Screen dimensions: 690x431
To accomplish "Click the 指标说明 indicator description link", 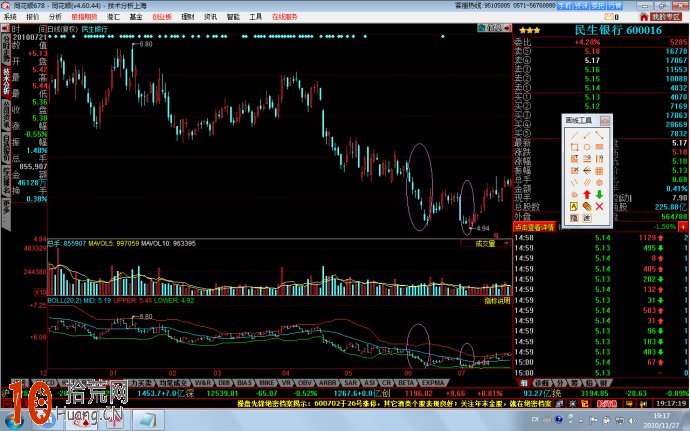I will (x=496, y=299).
